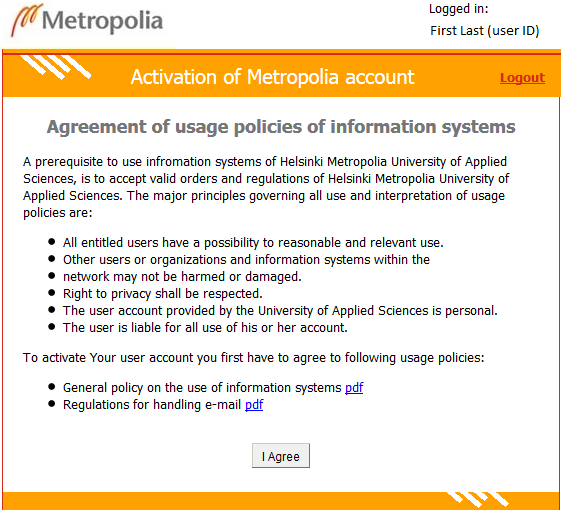Open the General policy pdf link
This screenshot has width=562, height=513.
click(354, 388)
